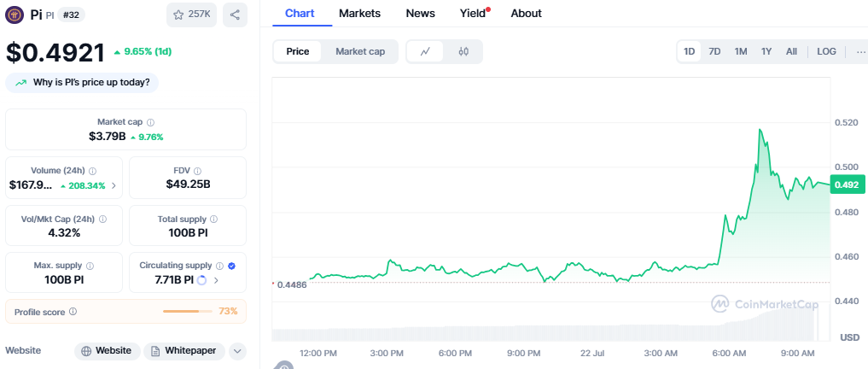Viewport: 868px width, 369px height.
Task: Open the Yield tab
Action: coord(473,14)
